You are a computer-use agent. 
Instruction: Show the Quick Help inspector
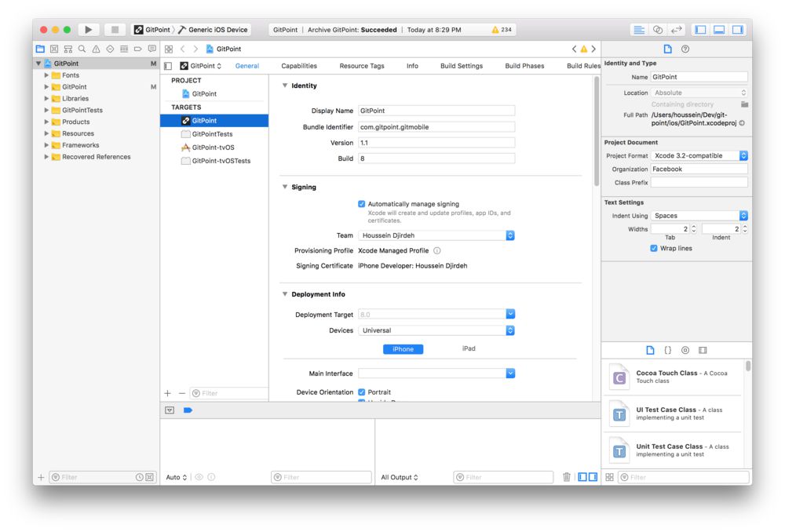click(685, 49)
